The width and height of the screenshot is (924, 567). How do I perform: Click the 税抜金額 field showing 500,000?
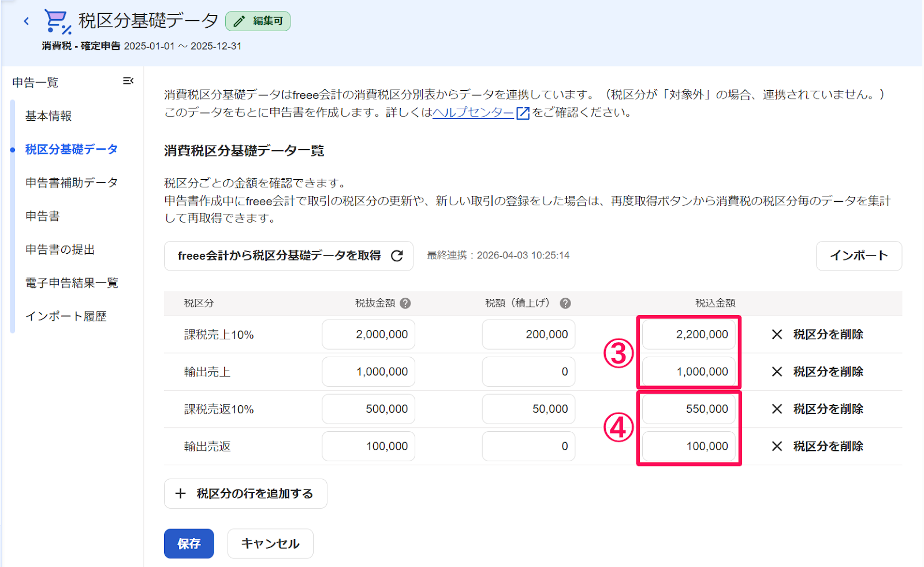(x=368, y=409)
